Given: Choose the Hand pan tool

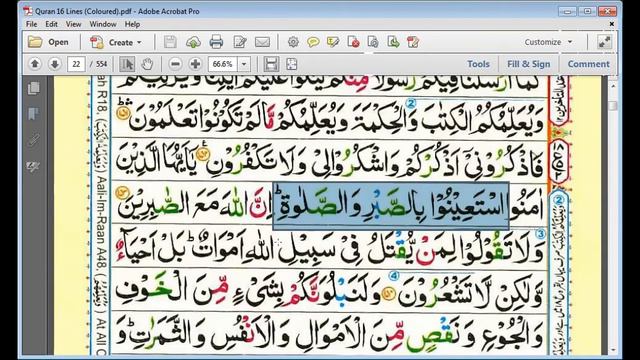Looking at the screenshot, I should [x=147, y=64].
